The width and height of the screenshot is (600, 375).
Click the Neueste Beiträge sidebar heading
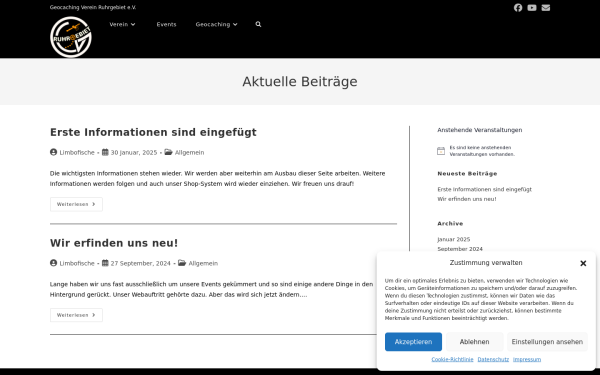click(467, 174)
